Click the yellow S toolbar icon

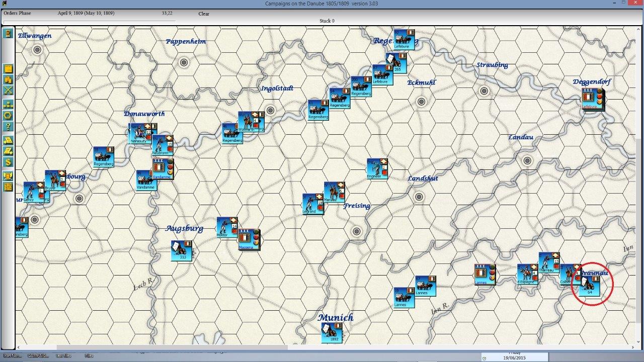(x=8, y=162)
